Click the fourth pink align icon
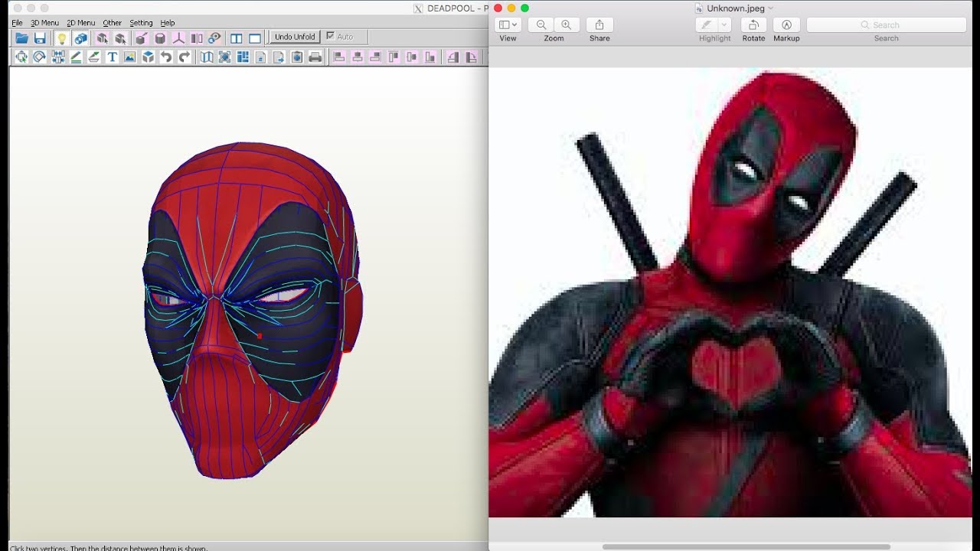Image resolution: width=980 pixels, height=551 pixels. 394,57
